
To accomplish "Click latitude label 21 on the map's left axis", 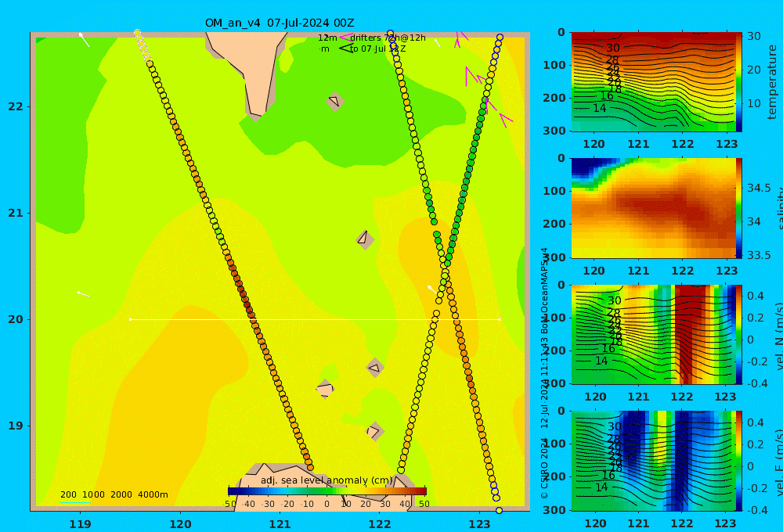I will [x=16, y=213].
